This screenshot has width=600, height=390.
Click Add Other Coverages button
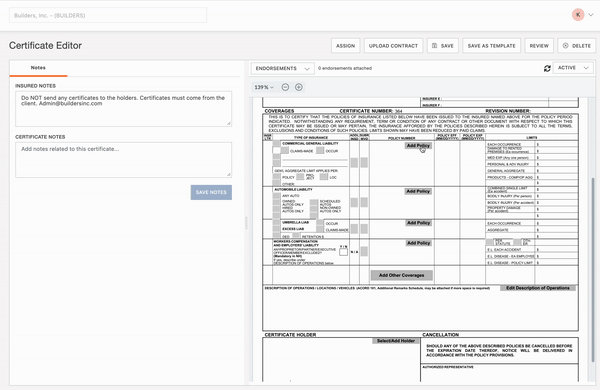coord(401,275)
